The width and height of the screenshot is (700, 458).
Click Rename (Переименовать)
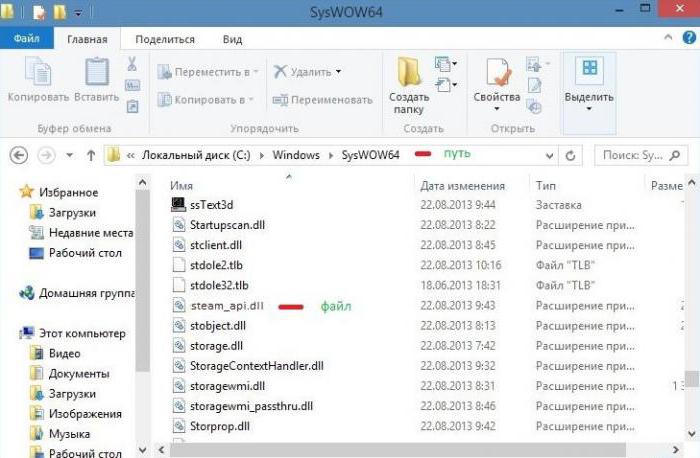coord(322,100)
